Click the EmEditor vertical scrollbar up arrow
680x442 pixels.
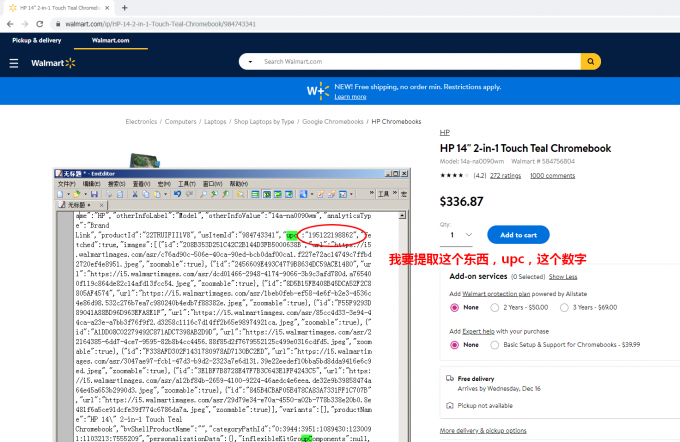tap(402, 216)
